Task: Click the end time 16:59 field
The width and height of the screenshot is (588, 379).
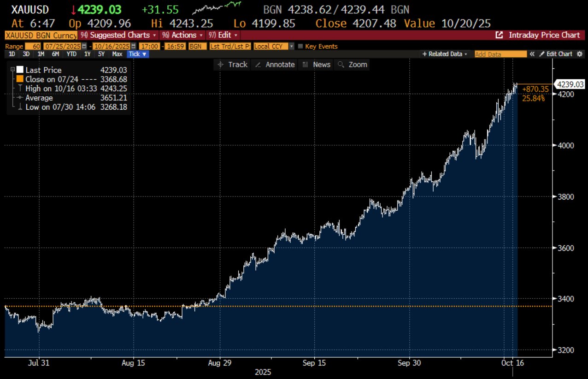Action: (x=175, y=46)
